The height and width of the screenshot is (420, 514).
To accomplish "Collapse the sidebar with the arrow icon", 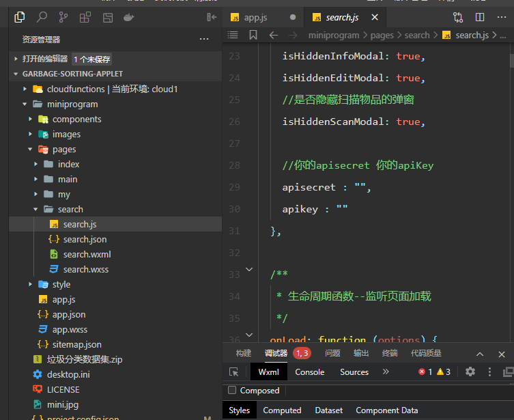I will click(x=212, y=17).
